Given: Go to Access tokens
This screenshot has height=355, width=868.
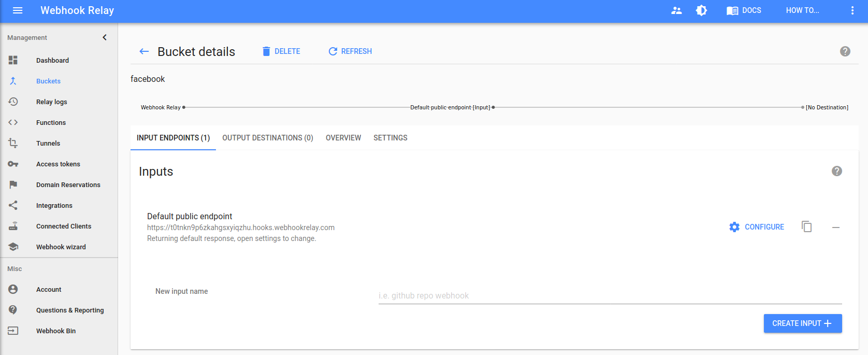Looking at the screenshot, I should [x=59, y=164].
